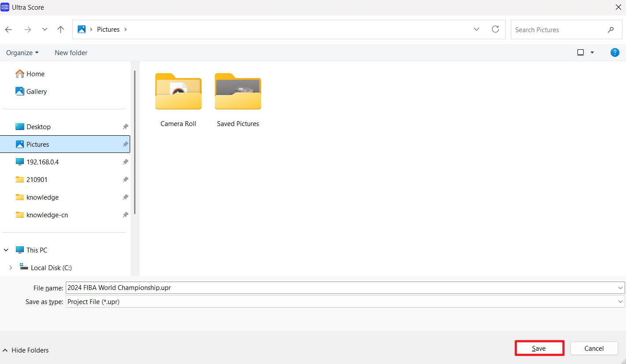The width and height of the screenshot is (626, 364).
Task: Click the search magnifier in Search Pictures
Action: coord(611,30)
